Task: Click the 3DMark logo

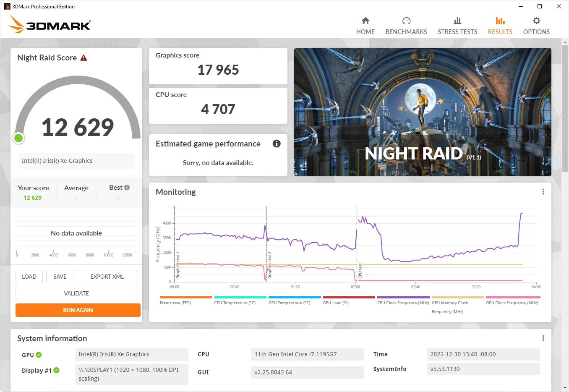Action: coord(50,25)
